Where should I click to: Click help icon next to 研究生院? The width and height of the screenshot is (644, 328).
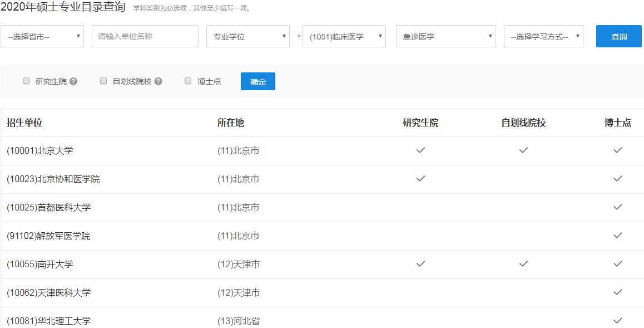pyautogui.click(x=73, y=81)
